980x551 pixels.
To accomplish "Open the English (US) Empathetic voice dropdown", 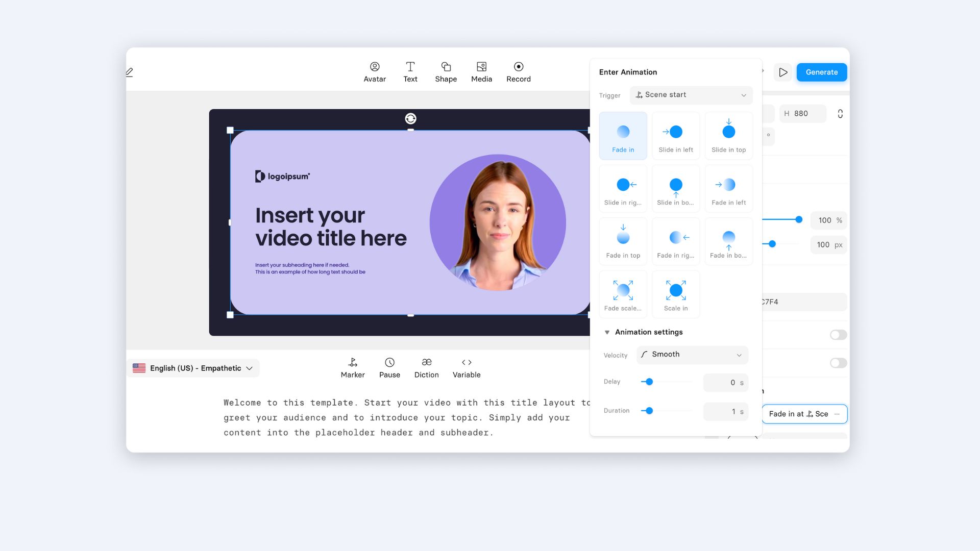I will 194,368.
